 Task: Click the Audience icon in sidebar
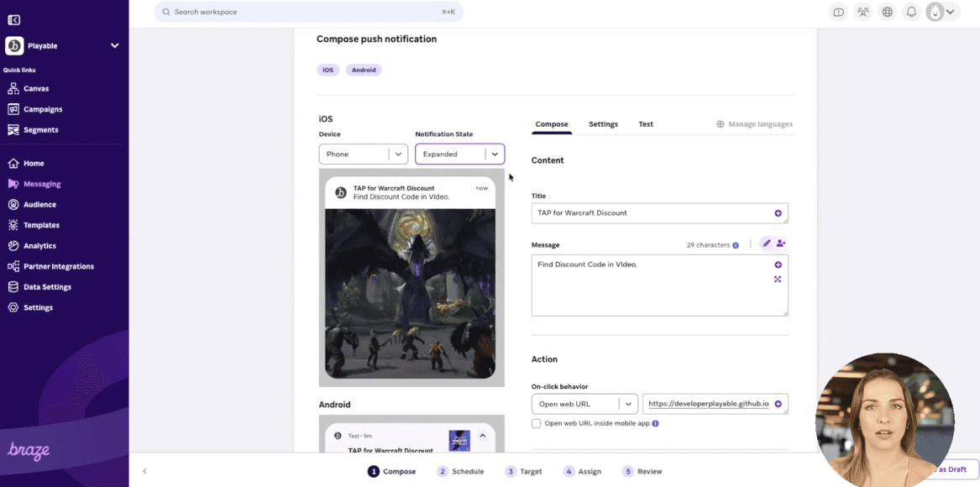(13, 204)
